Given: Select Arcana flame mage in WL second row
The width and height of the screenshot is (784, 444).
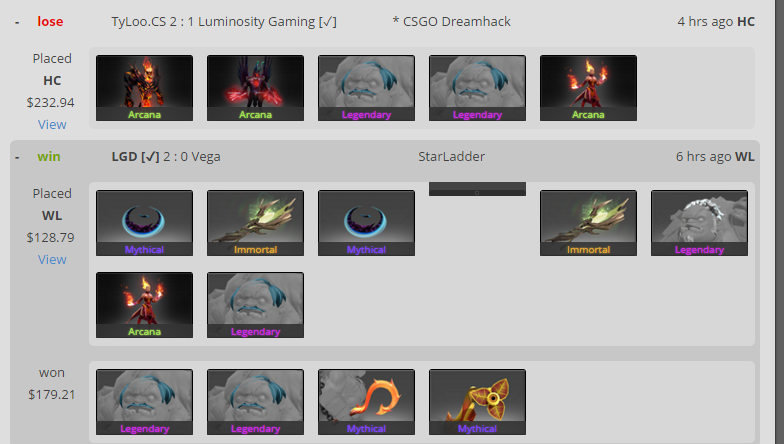Looking at the screenshot, I should click(x=144, y=305).
